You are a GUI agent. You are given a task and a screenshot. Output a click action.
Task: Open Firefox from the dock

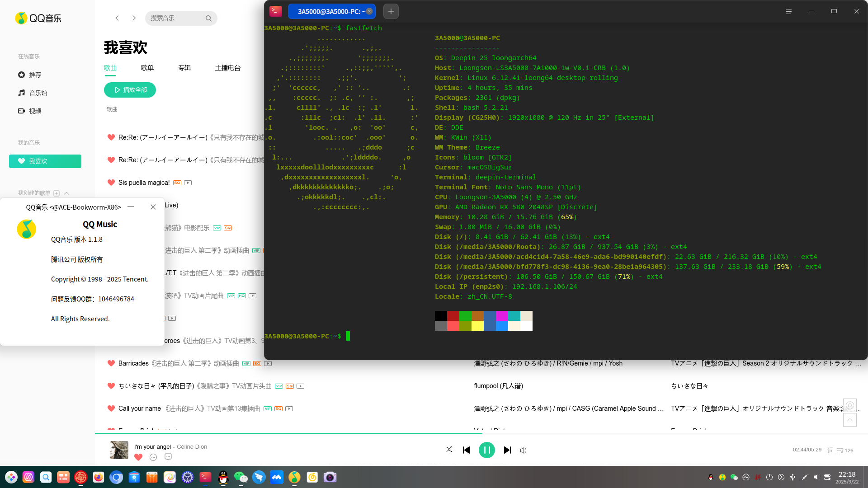[99, 477]
